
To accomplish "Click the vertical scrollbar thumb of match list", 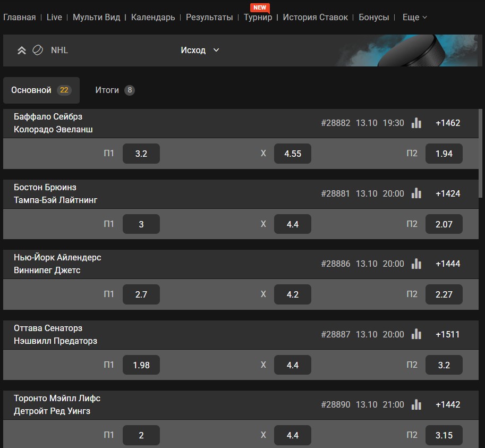I will (480, 153).
